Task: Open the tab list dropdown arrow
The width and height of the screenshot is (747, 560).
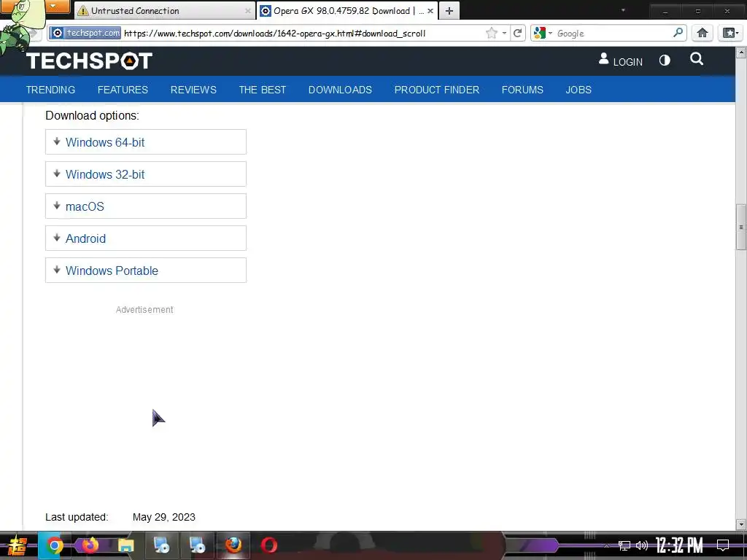Action: (x=623, y=10)
